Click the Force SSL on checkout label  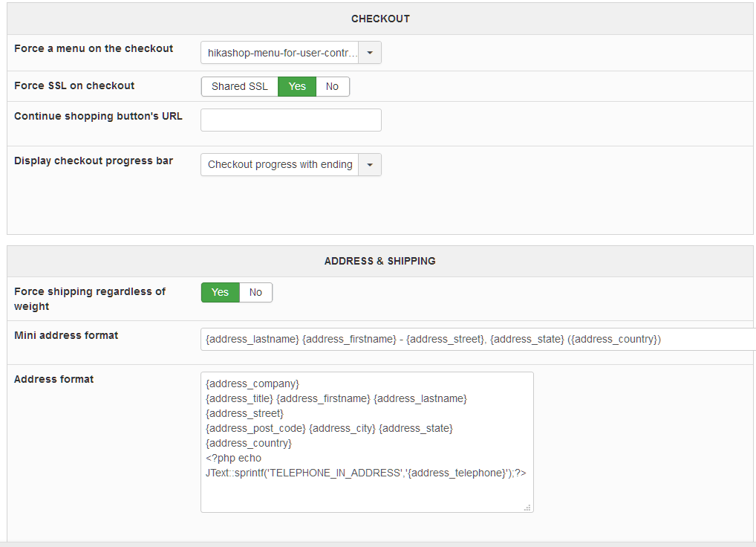(x=74, y=85)
